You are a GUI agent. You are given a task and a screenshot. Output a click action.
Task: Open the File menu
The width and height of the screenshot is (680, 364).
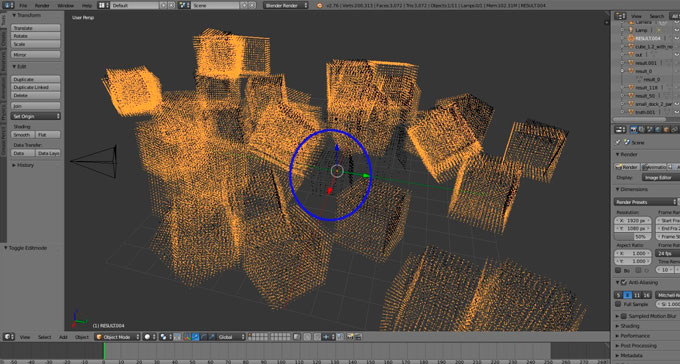(23, 6)
